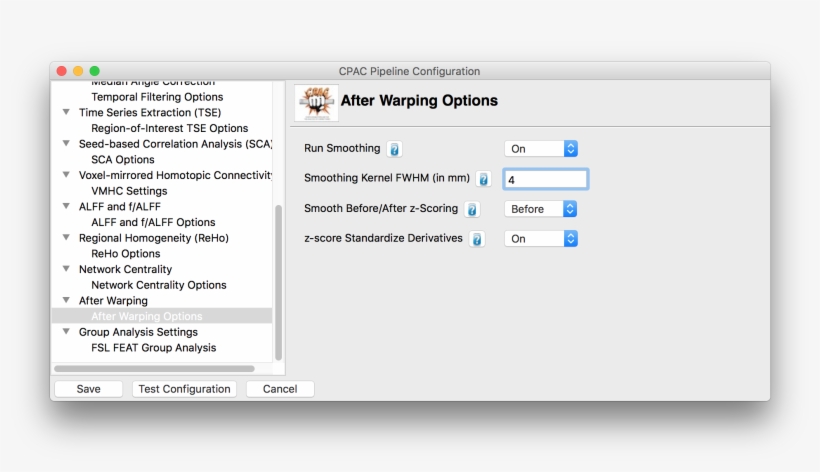Screen dimensions: 820x472
Task: Open the z-score Standardize Derivatives dropdown
Action: click(x=541, y=239)
